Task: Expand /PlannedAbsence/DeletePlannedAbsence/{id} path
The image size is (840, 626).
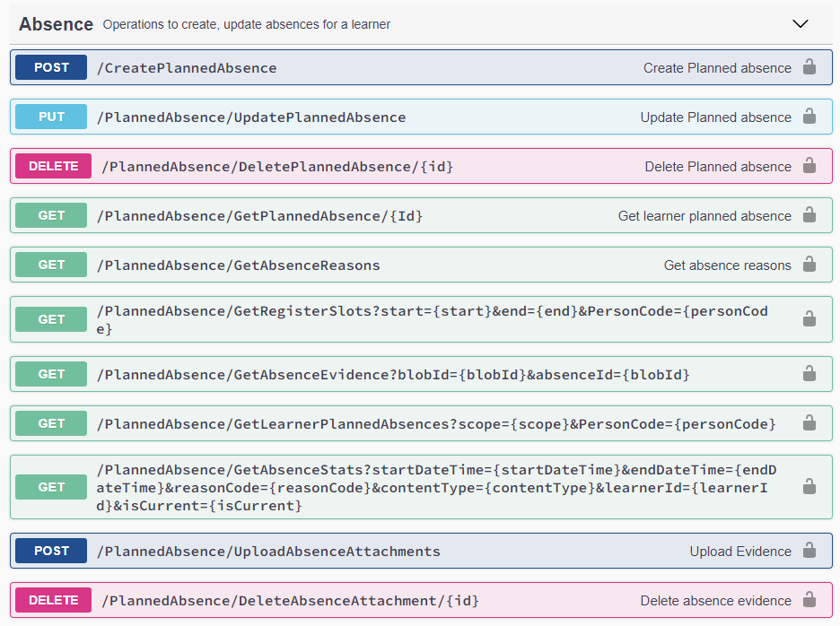Action: pyautogui.click(x=277, y=167)
